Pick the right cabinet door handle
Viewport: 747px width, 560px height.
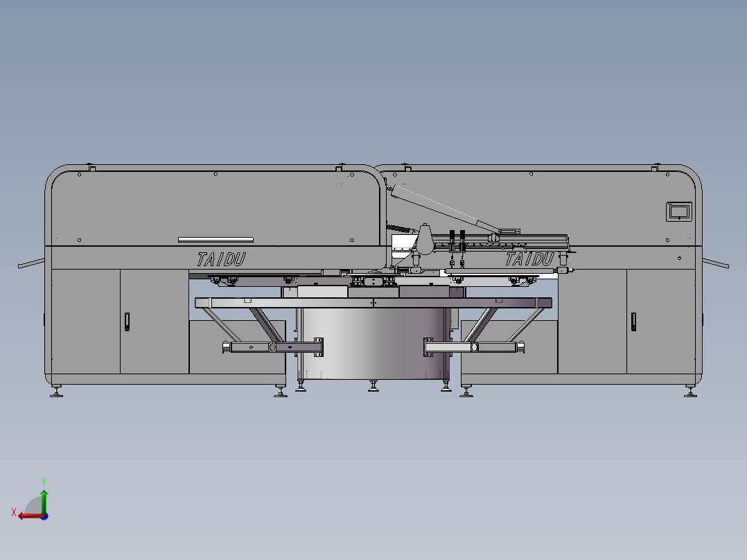point(633,322)
